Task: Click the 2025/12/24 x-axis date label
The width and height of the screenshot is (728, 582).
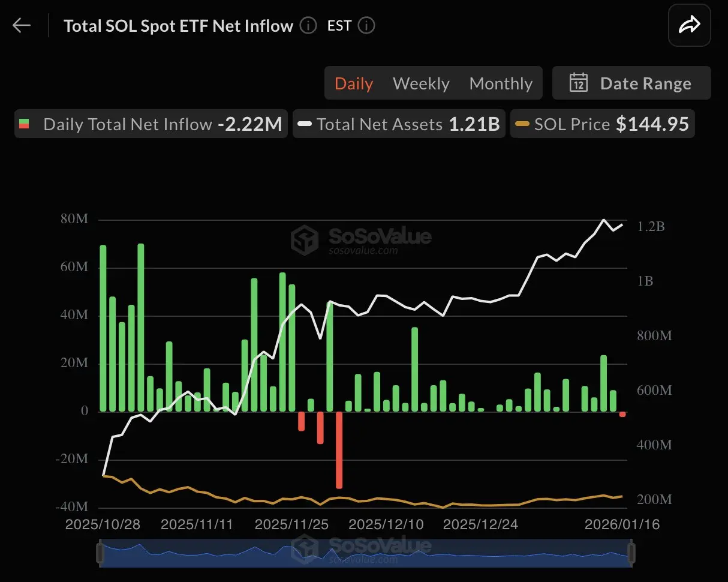Action: 480,524
